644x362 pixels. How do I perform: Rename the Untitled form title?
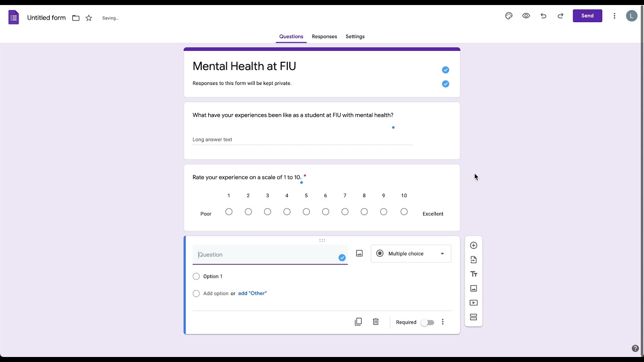click(x=46, y=18)
